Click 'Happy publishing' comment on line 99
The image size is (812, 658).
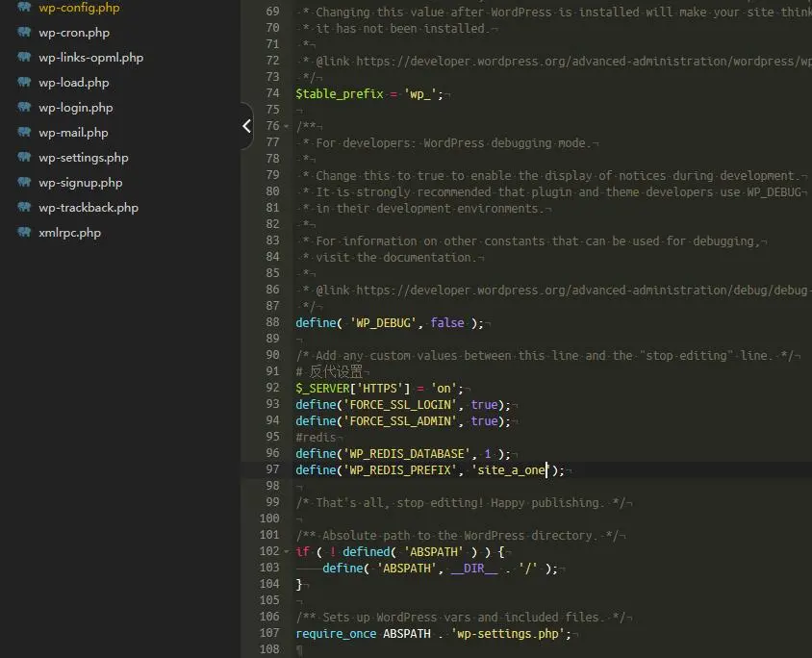pos(545,503)
